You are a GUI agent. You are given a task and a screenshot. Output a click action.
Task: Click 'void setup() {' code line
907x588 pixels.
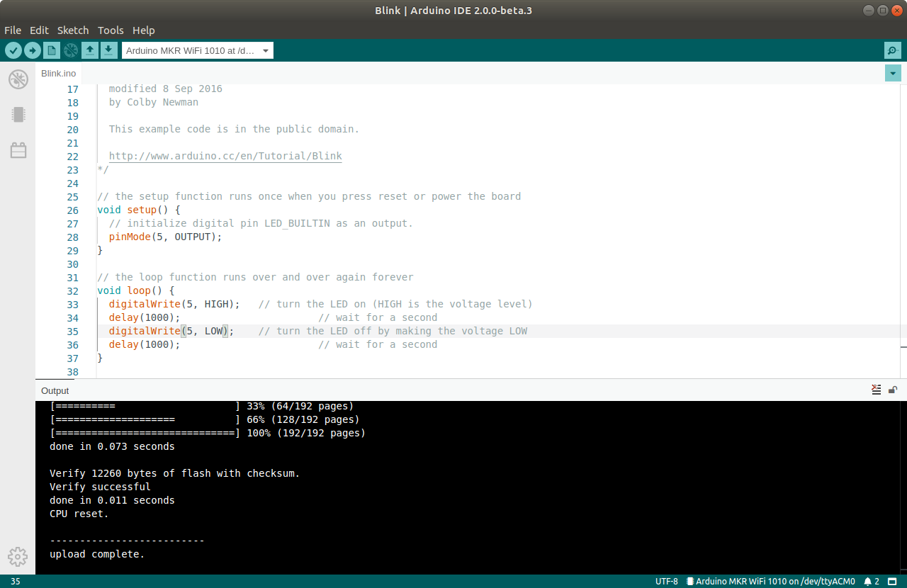[x=139, y=210]
